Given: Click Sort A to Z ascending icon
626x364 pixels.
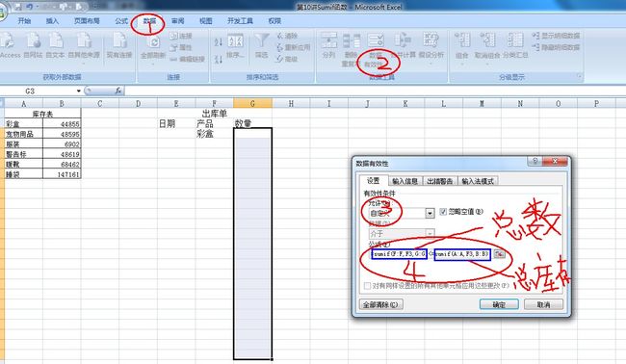Looking at the screenshot, I should coord(218,41).
